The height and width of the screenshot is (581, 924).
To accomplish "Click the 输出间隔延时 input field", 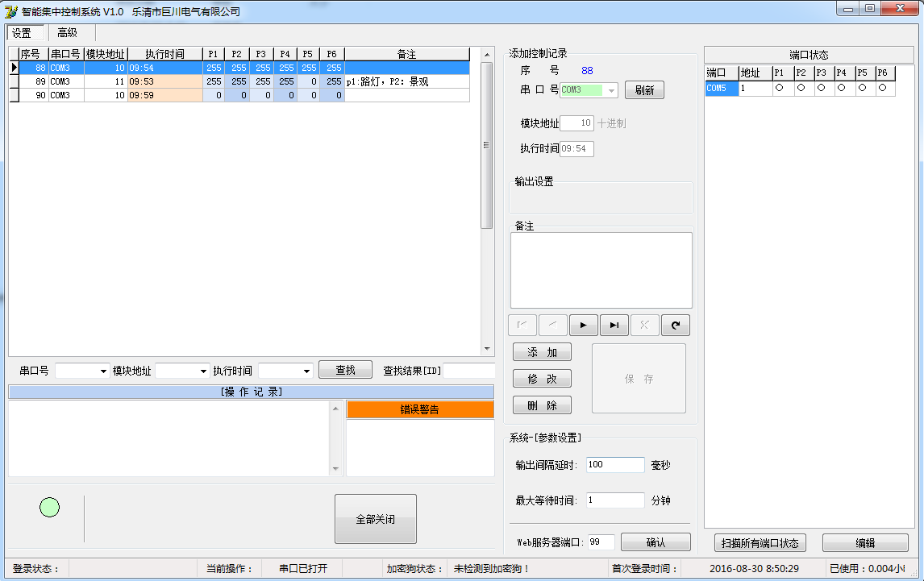I will point(614,465).
